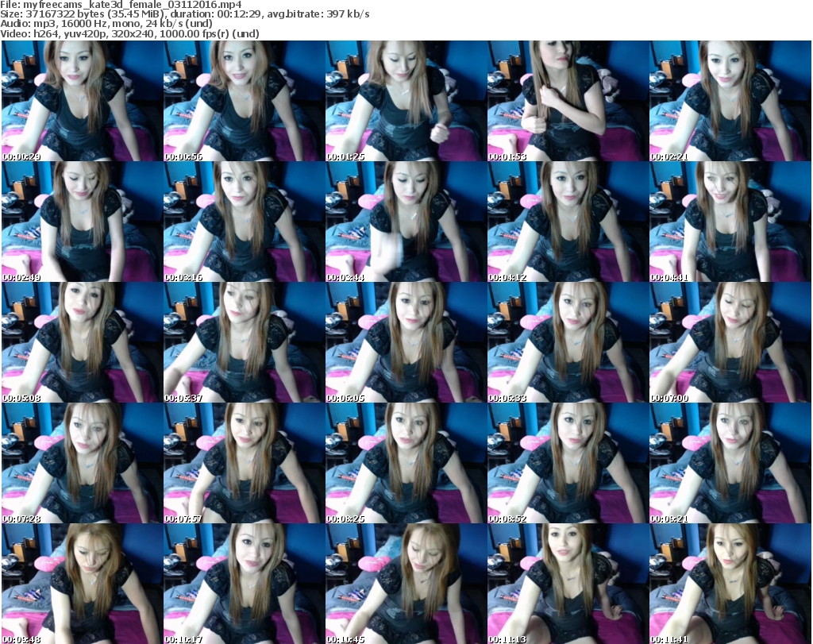Click the thumbnail frame stamped 00:05:37
813x644 pixels.
[x=245, y=342]
